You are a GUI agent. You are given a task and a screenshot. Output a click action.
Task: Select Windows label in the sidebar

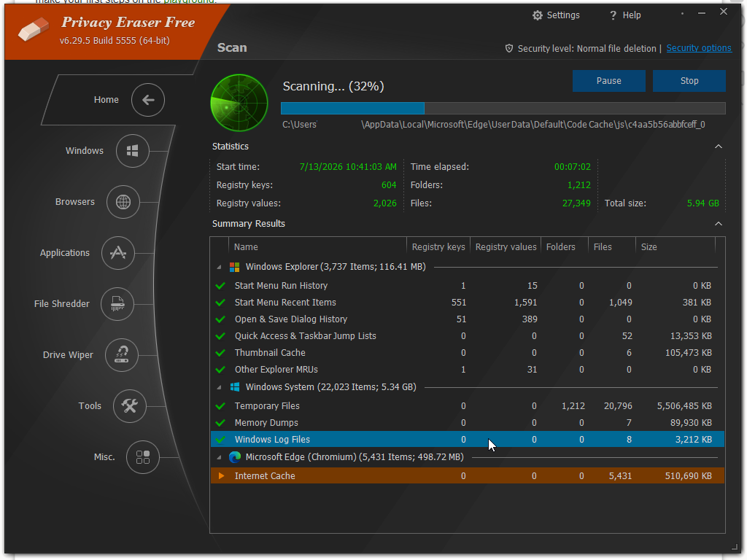pyautogui.click(x=85, y=151)
